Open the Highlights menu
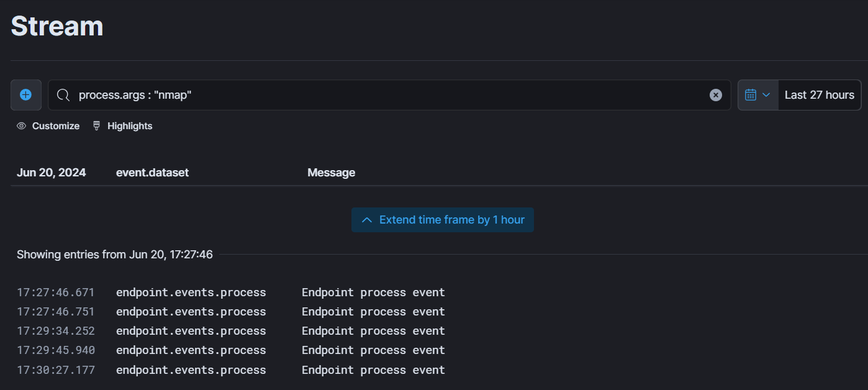The height and width of the screenshot is (390, 868). click(x=122, y=126)
